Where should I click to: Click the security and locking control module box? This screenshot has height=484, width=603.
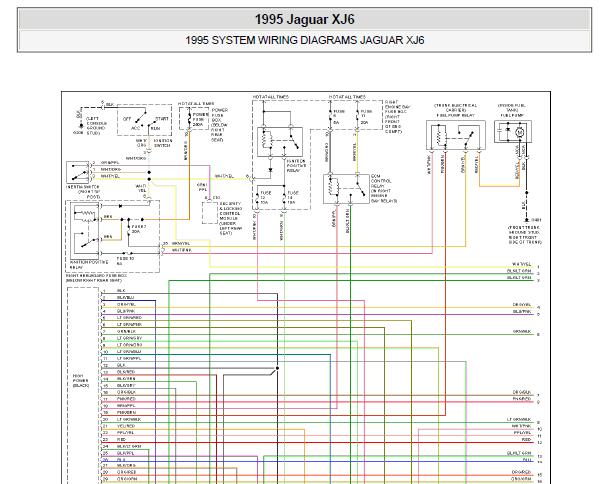point(210,213)
